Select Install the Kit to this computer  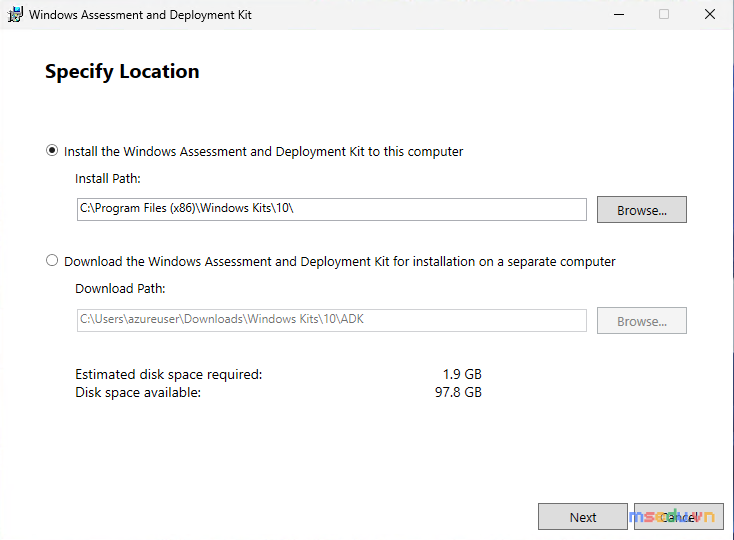[52, 151]
